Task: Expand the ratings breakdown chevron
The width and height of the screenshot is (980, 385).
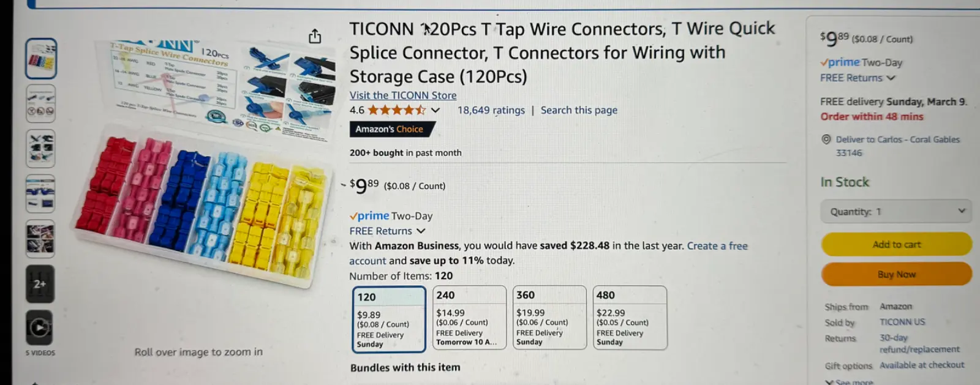Action: [435, 110]
